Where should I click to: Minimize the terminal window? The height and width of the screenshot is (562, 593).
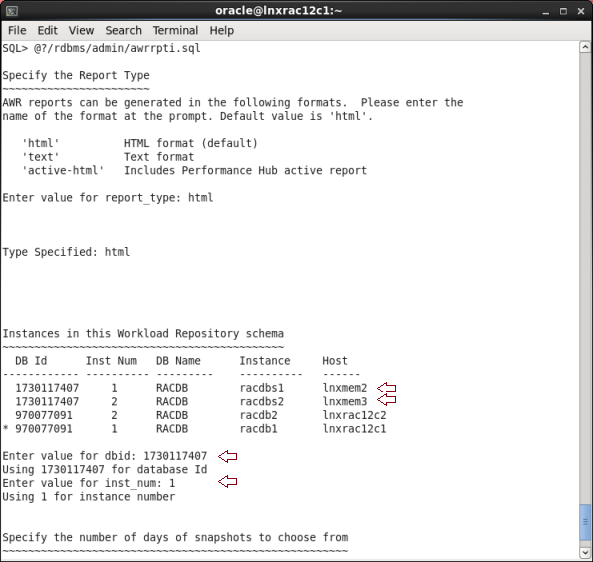(x=545, y=11)
